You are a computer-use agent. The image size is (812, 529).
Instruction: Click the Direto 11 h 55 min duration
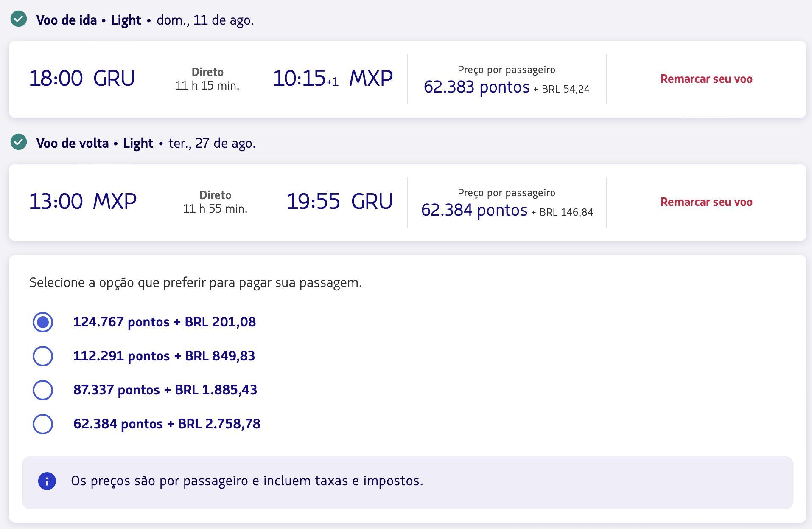click(x=215, y=202)
